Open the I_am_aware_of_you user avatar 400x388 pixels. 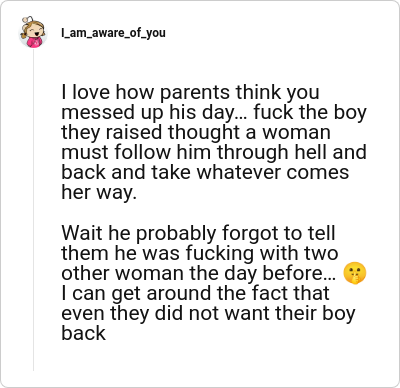(33, 32)
